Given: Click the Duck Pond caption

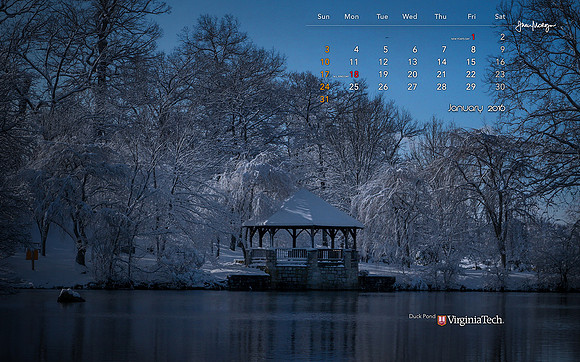Looking at the screenshot, I should (422, 316).
